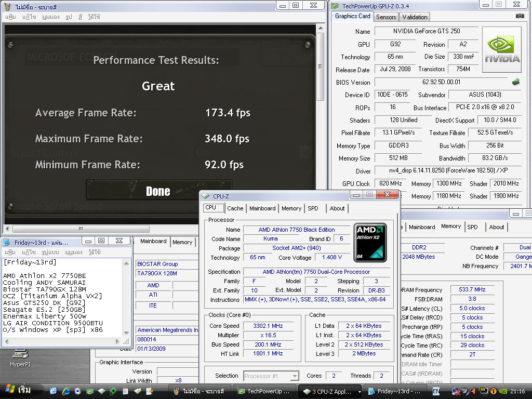Click BIOS save chip icon in GPU-Z
Image resolution: width=532 pixels, height=399 pixels.
[516, 82]
